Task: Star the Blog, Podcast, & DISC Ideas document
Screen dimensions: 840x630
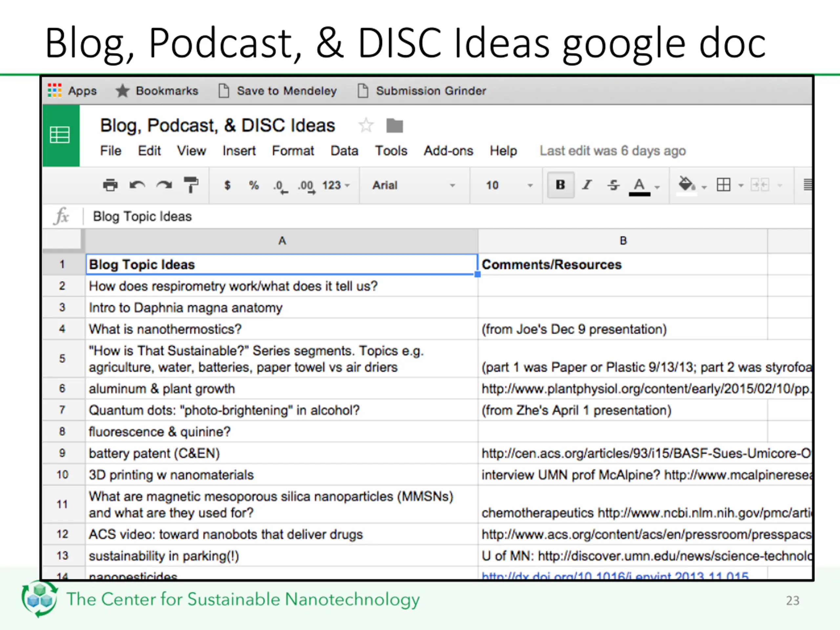Action: pyautogui.click(x=366, y=125)
